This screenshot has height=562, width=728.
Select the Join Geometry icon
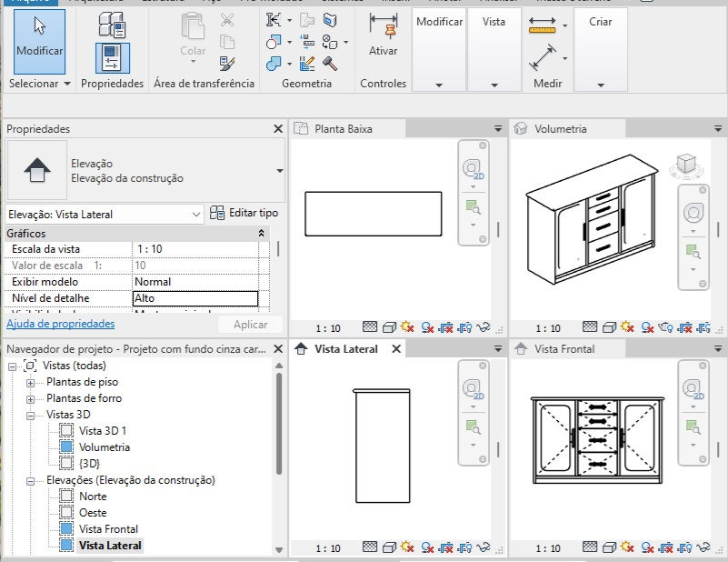point(274,63)
